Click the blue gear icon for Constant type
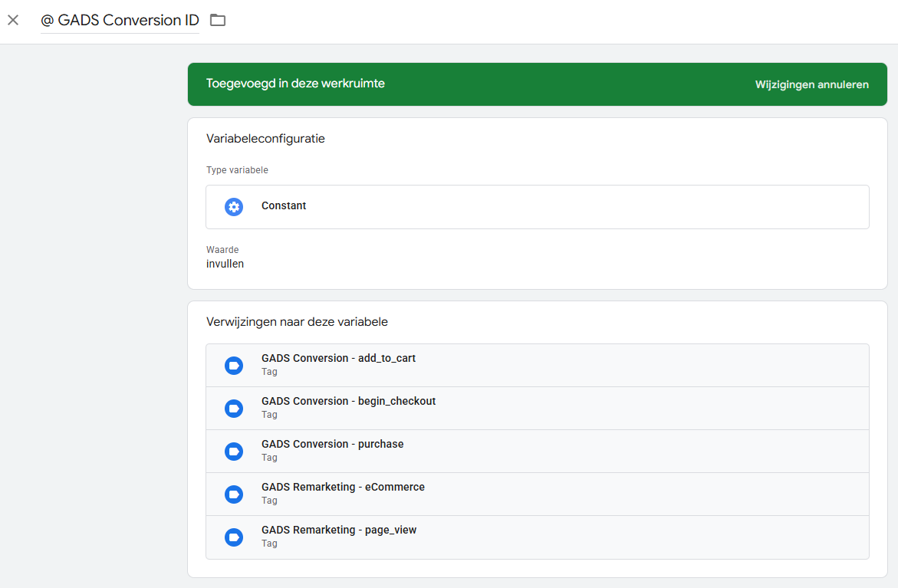This screenshot has height=588, width=898. tap(234, 207)
